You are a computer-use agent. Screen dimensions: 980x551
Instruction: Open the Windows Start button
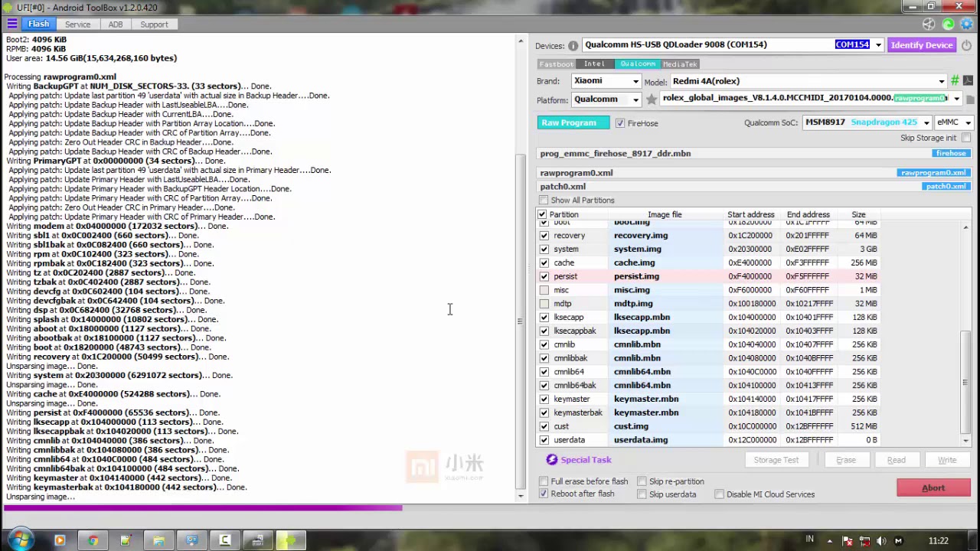click(20, 540)
